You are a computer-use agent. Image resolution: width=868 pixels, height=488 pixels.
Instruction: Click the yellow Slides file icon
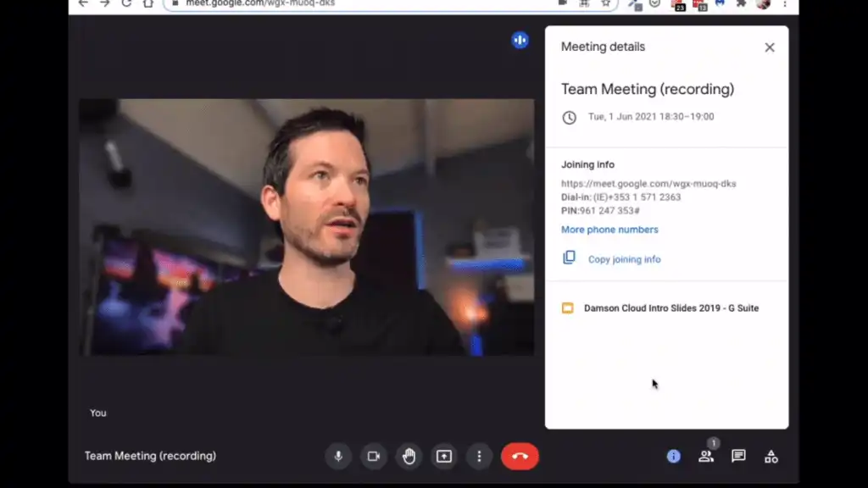pos(567,308)
